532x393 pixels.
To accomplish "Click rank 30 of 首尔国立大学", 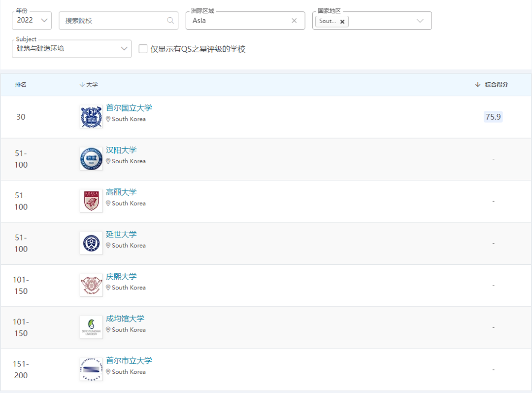I will 21,117.
